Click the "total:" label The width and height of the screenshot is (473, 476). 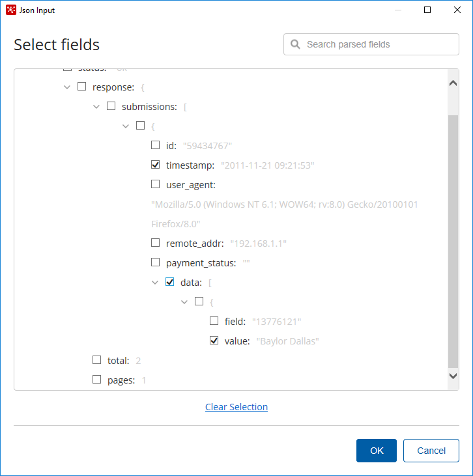pos(119,361)
